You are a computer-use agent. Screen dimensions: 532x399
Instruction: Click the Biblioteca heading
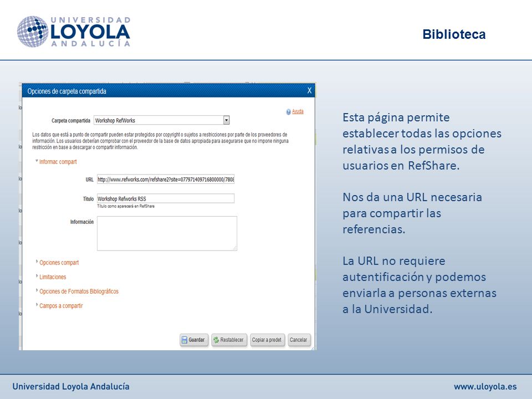point(454,34)
